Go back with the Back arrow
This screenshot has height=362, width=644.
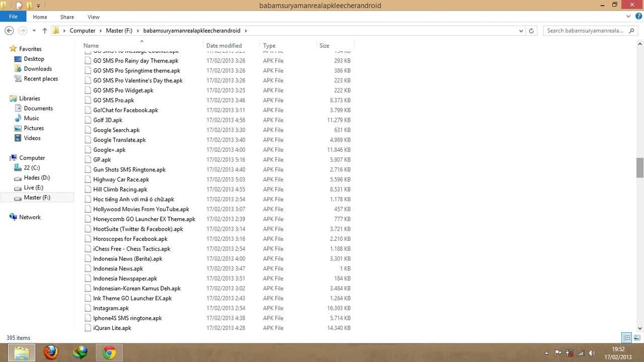point(9,31)
